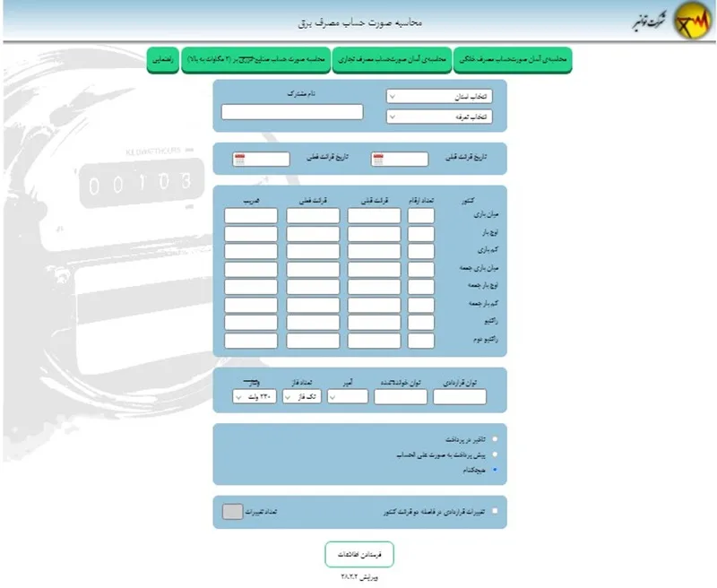Click the page title 'محاسبه صورت حساب مصرف برق'

click(x=360, y=22)
